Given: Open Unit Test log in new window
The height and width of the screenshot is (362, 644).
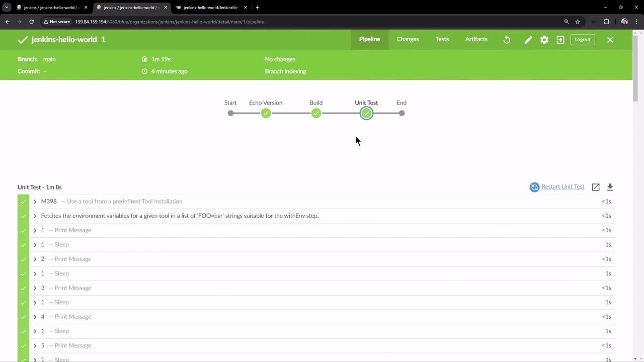Looking at the screenshot, I should (x=596, y=187).
